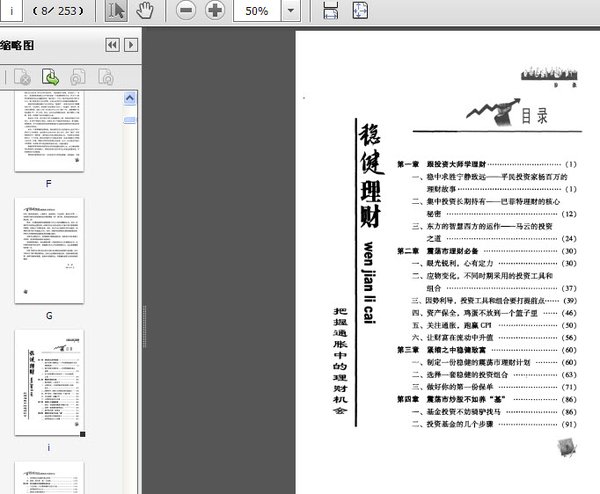
Task: Click the page number (91) entry
Action: (569, 424)
